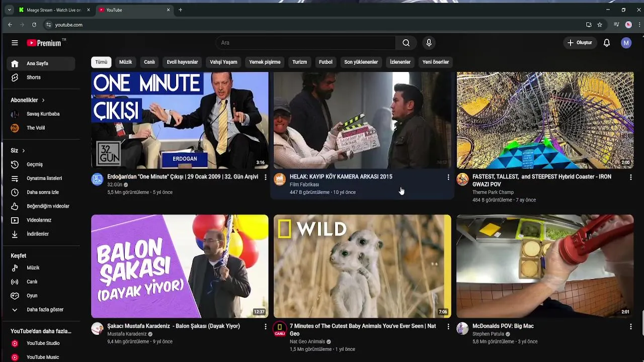Open a new browser tab
644x362 pixels.
(x=180, y=10)
